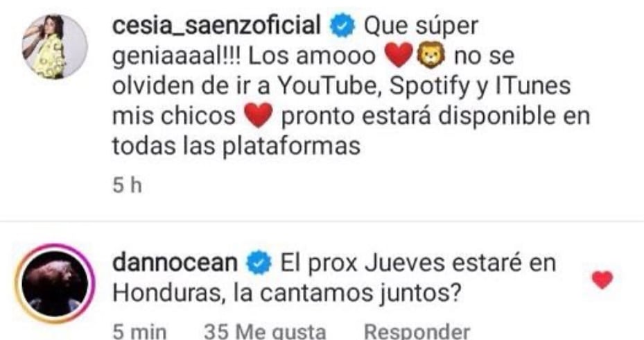Screen dimensions: 644x340
Task: Select the word 'Spotify' in the first comment
Action: 429,86
